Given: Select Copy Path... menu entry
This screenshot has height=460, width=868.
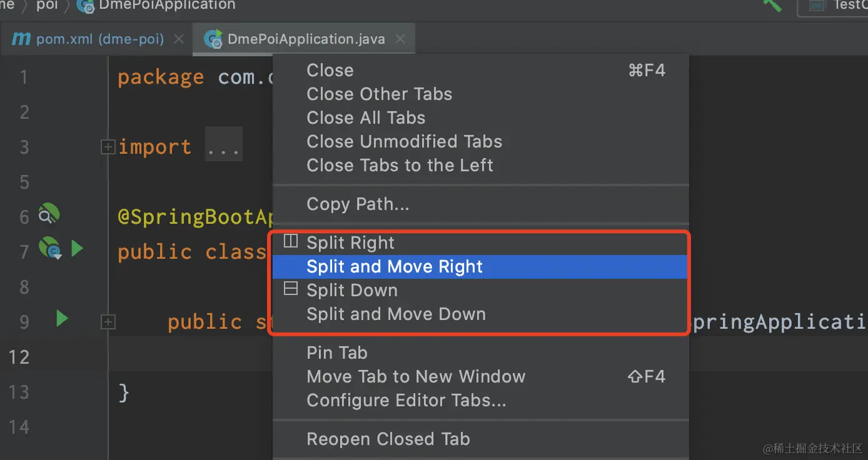Looking at the screenshot, I should point(358,204).
